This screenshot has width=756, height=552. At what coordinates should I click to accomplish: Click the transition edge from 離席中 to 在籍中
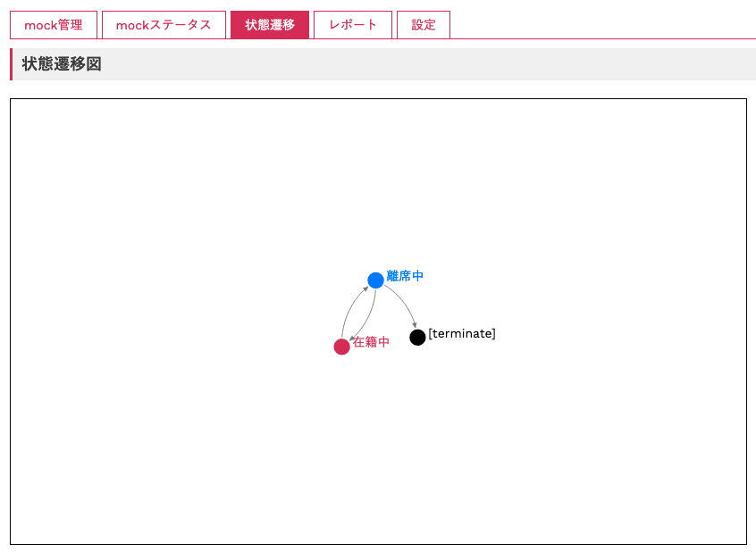click(370, 314)
